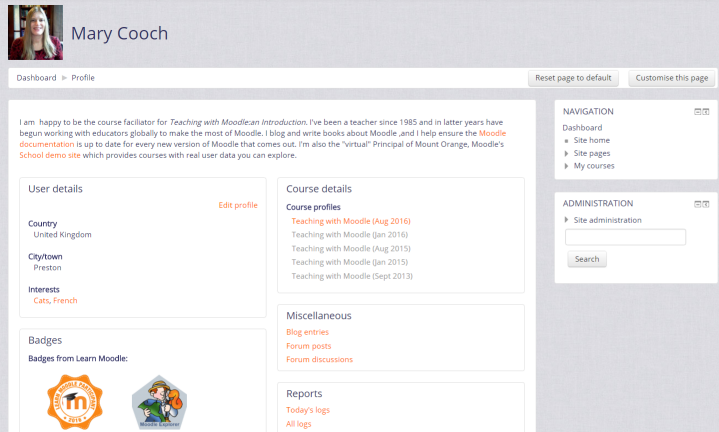Open the School demo site link
This screenshot has width=719, height=432.
[x=50, y=155]
